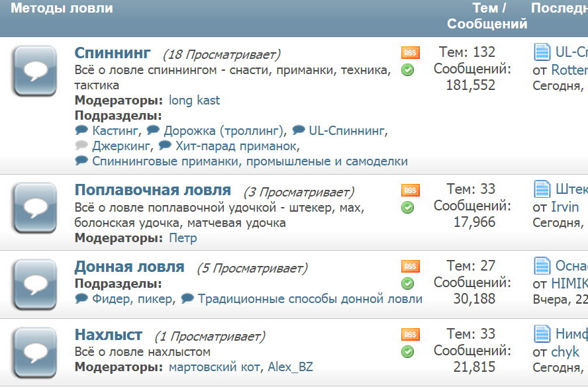Screen dimensions: 588x391
Task: Open the Поплавочная ловля forum
Action: point(152,191)
